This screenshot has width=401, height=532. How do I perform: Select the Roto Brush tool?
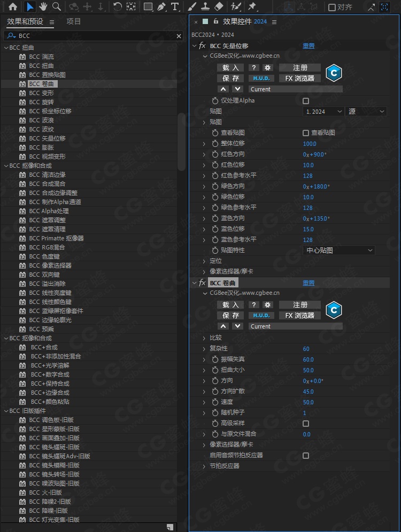pos(236,6)
